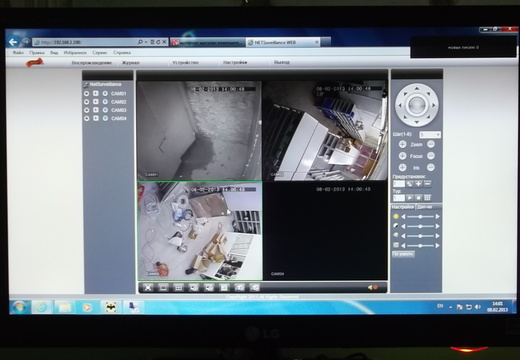Open the Справка menu
This screenshot has width=520, height=360.
click(x=122, y=53)
